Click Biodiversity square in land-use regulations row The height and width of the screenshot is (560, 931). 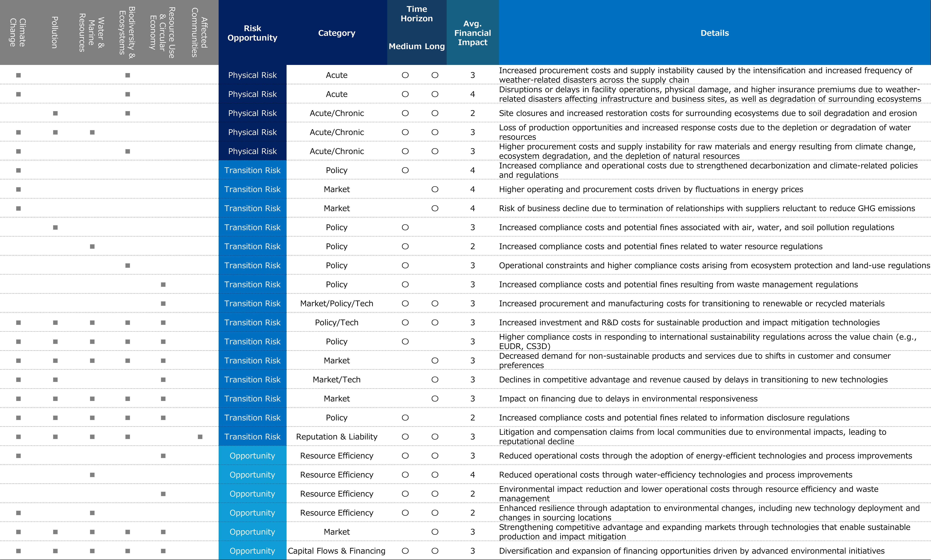[128, 265]
